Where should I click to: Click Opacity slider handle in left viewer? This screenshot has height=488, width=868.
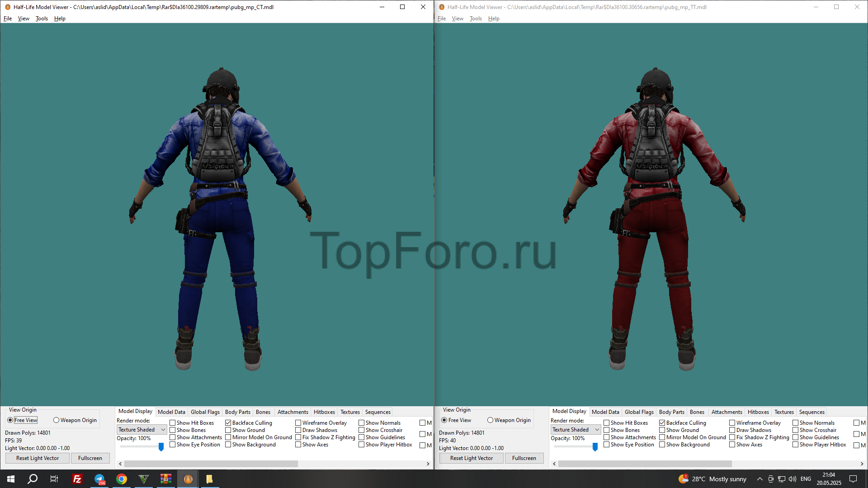click(x=161, y=447)
